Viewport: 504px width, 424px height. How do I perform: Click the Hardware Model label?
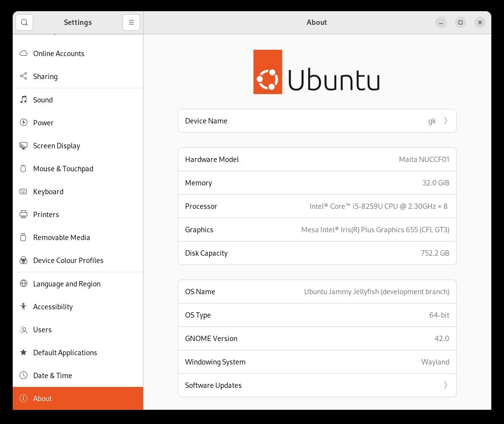pyautogui.click(x=212, y=160)
